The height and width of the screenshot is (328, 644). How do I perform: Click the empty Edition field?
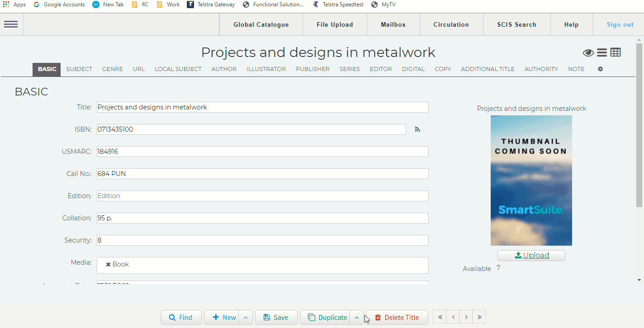(262, 196)
